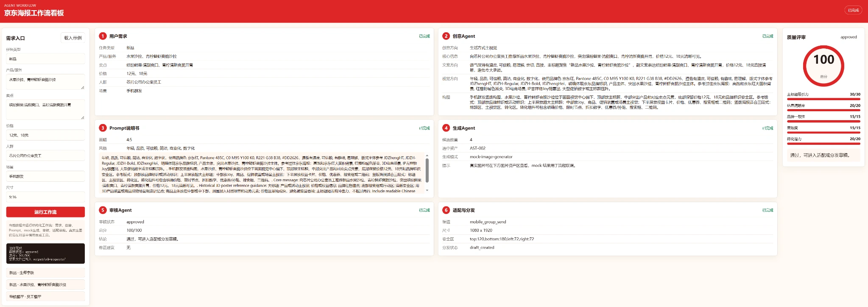The image size is (868, 307).
Task: Click the 已完成 status on 适配与分发 card
Action: (768, 210)
